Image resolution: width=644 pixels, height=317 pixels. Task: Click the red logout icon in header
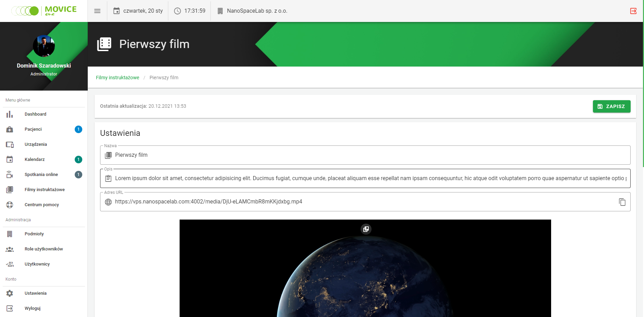[633, 11]
